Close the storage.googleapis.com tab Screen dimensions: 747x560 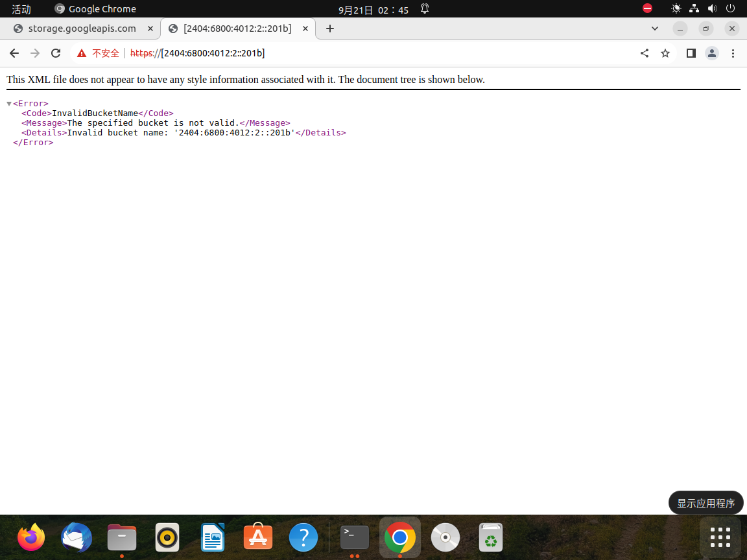tap(150, 29)
